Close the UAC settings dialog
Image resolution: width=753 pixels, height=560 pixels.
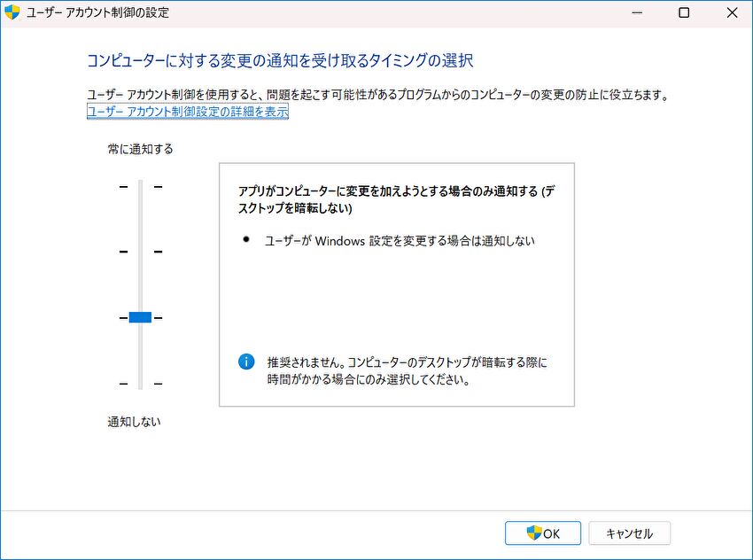pos(730,13)
